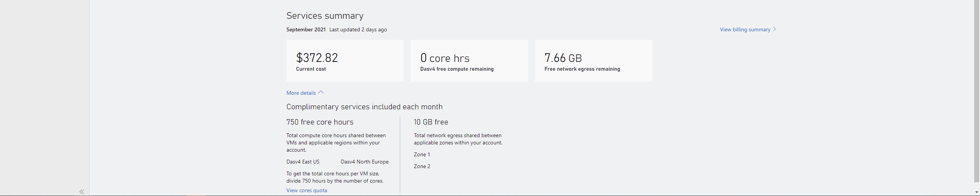Select the $372.82 Current cost card
Viewport: 980px width, 196px height.
345,61
